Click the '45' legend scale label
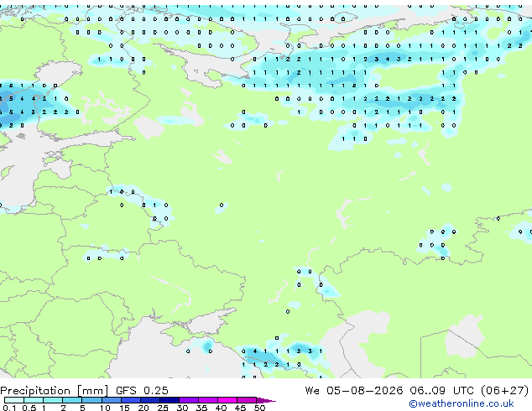The width and height of the screenshot is (532, 411). pos(240,408)
